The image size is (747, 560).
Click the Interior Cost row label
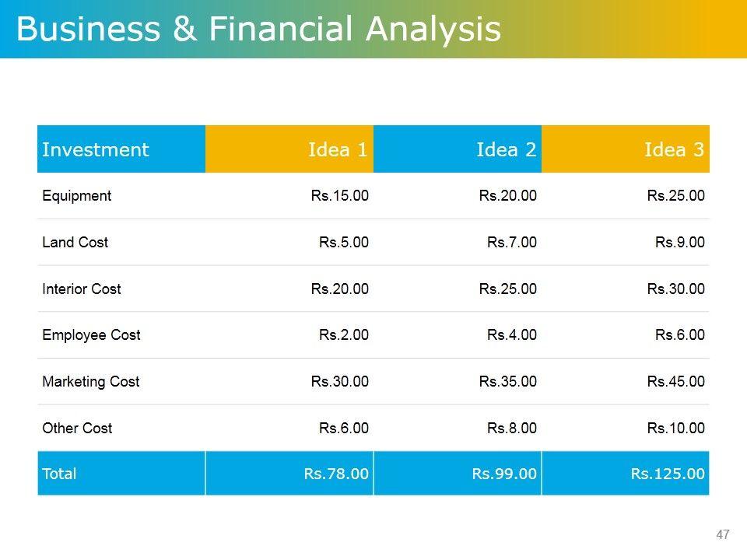coord(81,289)
